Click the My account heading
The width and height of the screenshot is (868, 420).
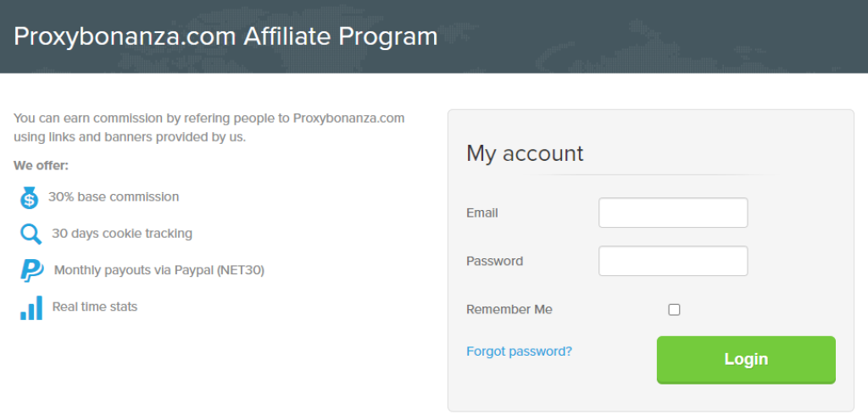pyautogui.click(x=525, y=153)
